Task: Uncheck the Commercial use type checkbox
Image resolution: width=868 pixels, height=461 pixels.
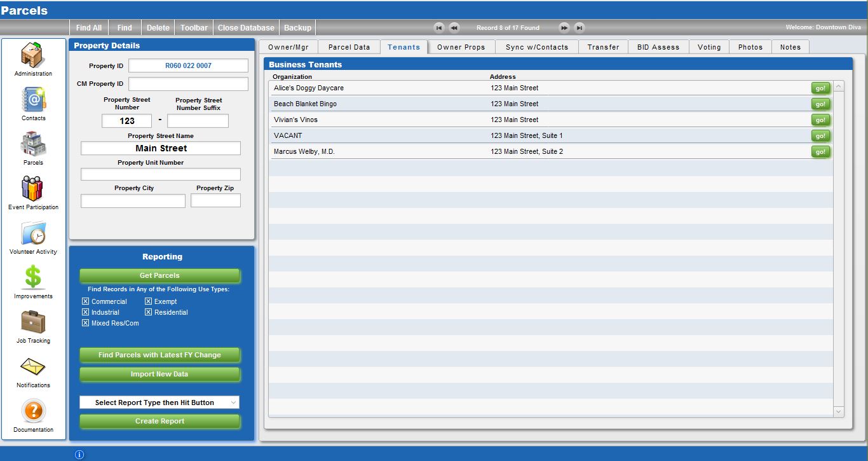Action: 86,301
